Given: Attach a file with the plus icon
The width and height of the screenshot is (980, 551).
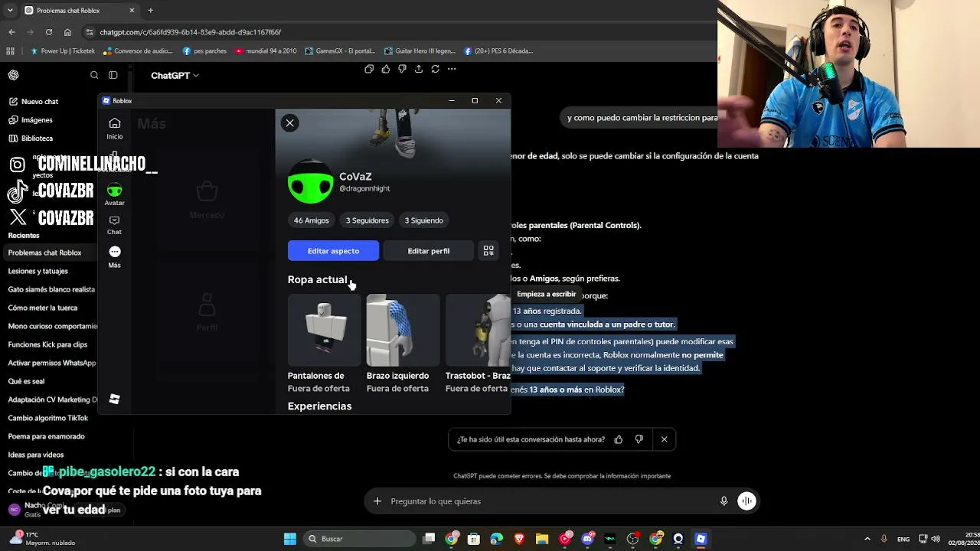Looking at the screenshot, I should 377,501.
